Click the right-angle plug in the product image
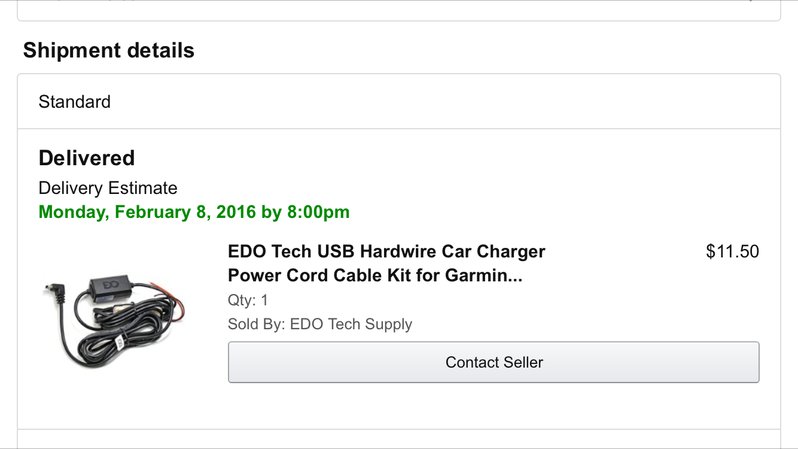Screen dimensions: 798x449 55,293
